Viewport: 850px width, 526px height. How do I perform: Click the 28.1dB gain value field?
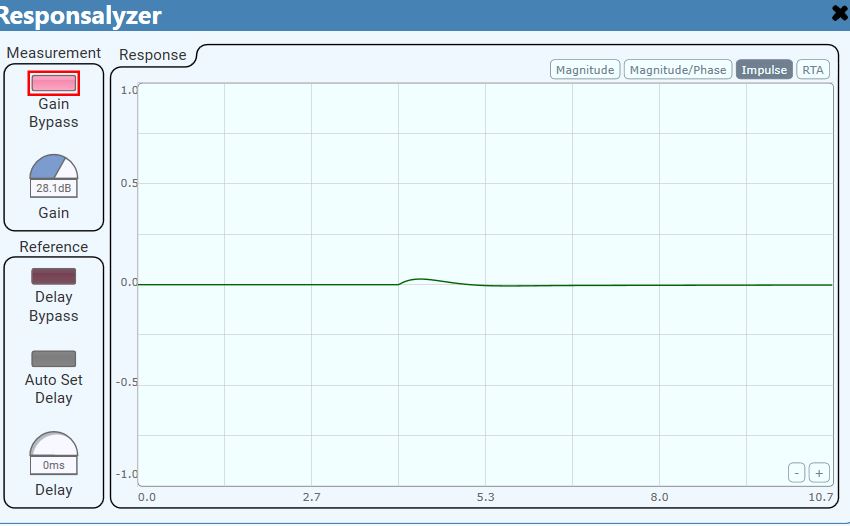54,188
